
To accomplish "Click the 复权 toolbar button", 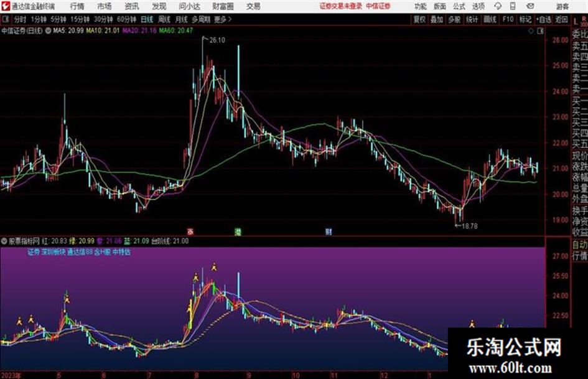I will click(419, 19).
